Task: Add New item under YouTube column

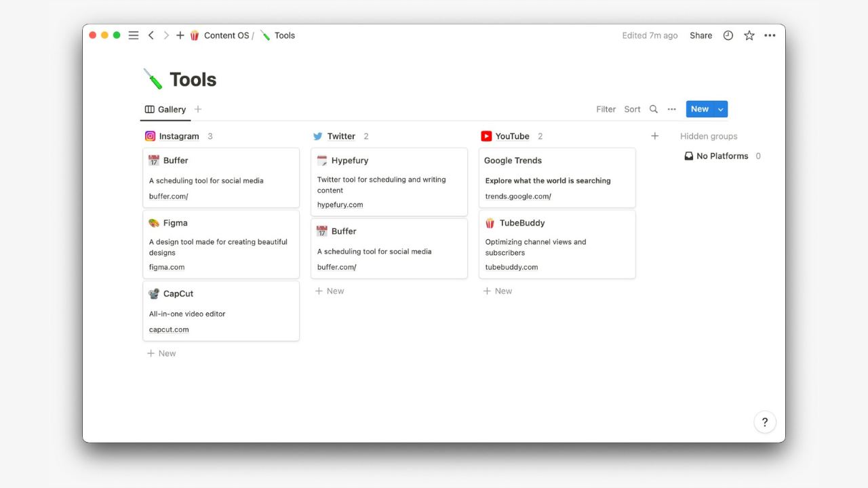Action: (x=498, y=291)
